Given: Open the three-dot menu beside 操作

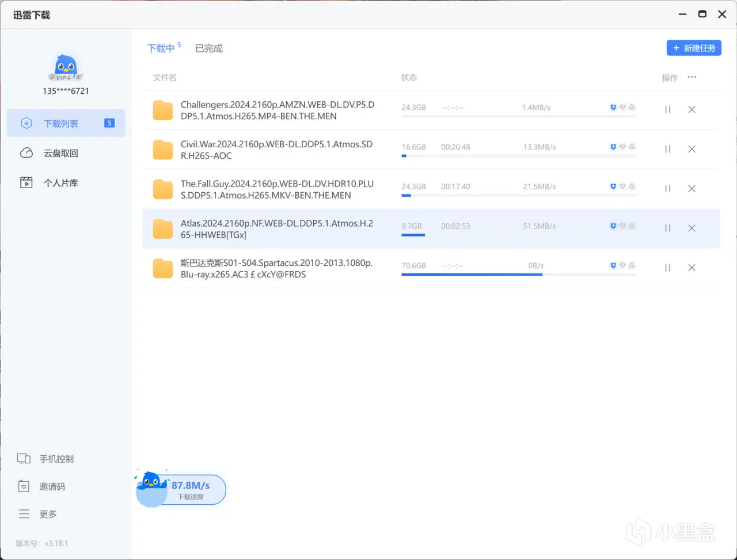Looking at the screenshot, I should point(692,77).
